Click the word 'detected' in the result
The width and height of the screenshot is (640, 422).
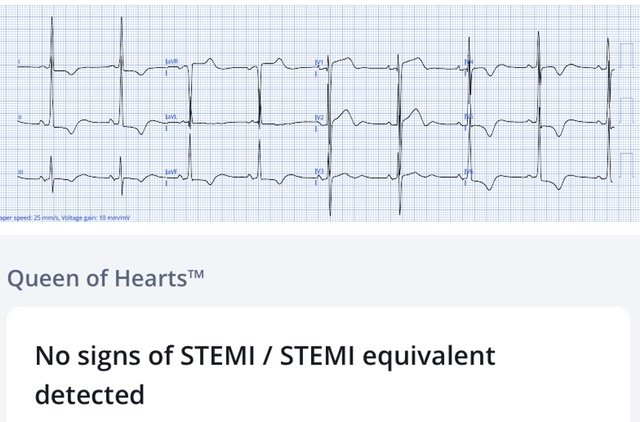point(90,394)
